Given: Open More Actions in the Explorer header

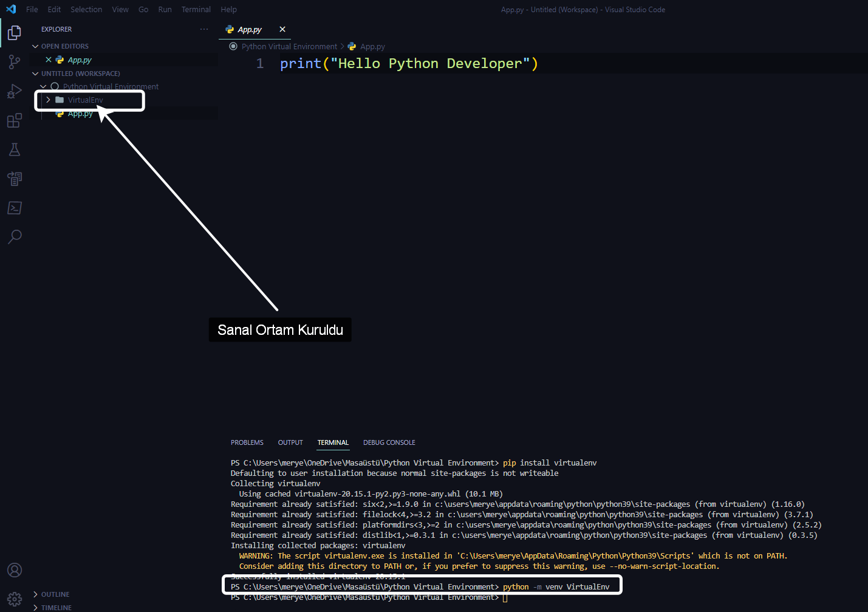Looking at the screenshot, I should (204, 29).
